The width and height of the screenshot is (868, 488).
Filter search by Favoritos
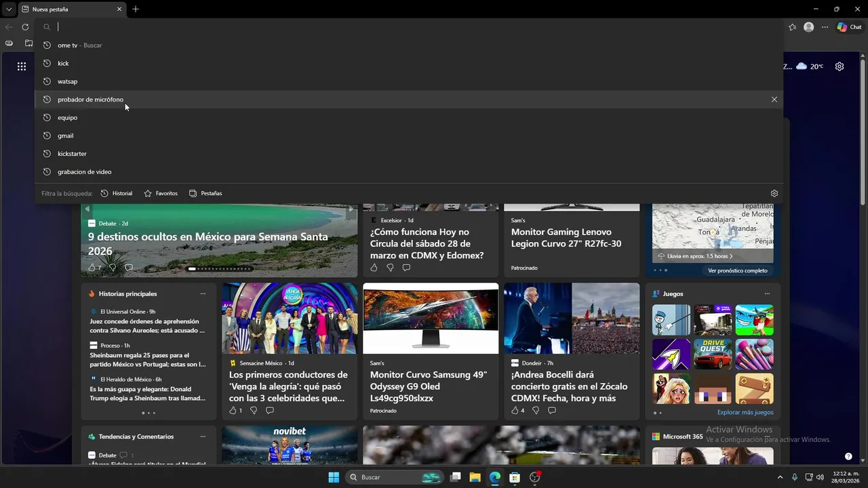(161, 193)
